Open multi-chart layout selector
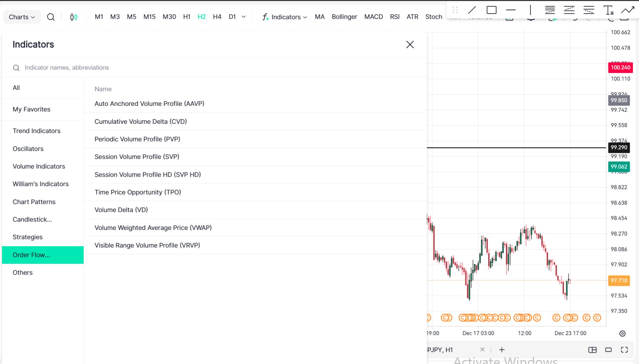 point(592,350)
